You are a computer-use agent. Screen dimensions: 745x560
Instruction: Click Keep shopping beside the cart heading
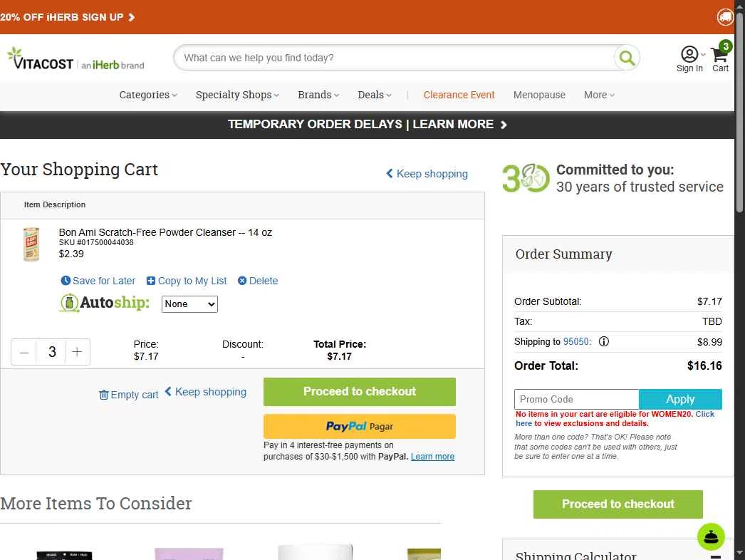point(427,174)
